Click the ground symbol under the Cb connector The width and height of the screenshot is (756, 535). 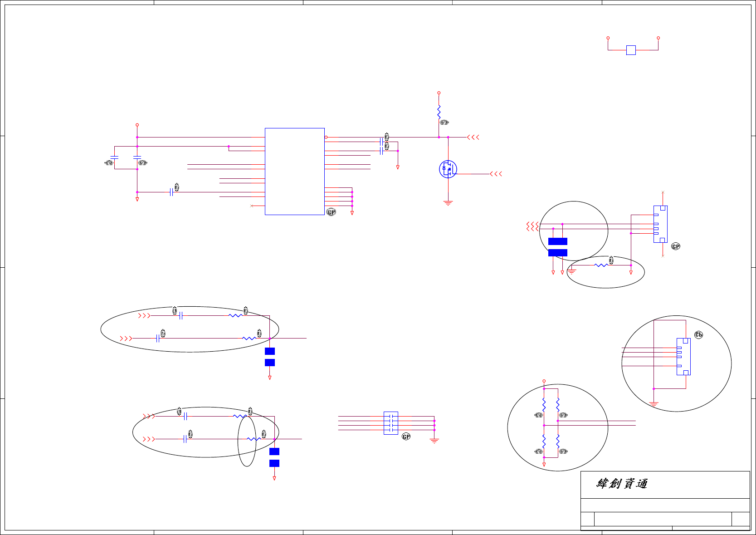click(x=654, y=403)
